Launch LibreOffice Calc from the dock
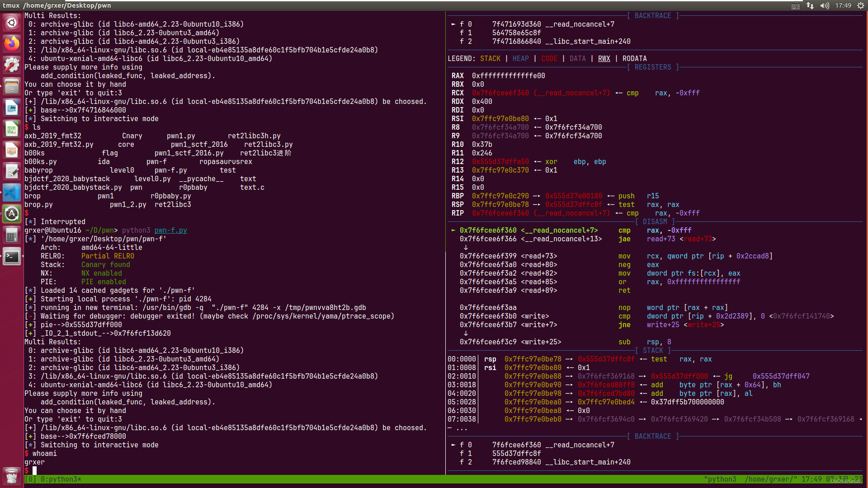The image size is (868, 488). pos(12,129)
